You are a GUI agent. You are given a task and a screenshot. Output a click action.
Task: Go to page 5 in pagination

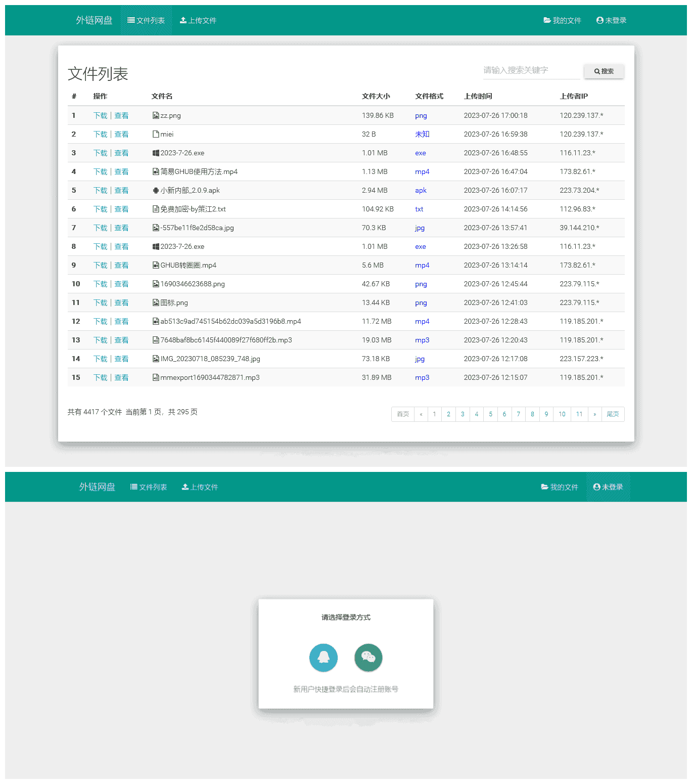pyautogui.click(x=490, y=414)
